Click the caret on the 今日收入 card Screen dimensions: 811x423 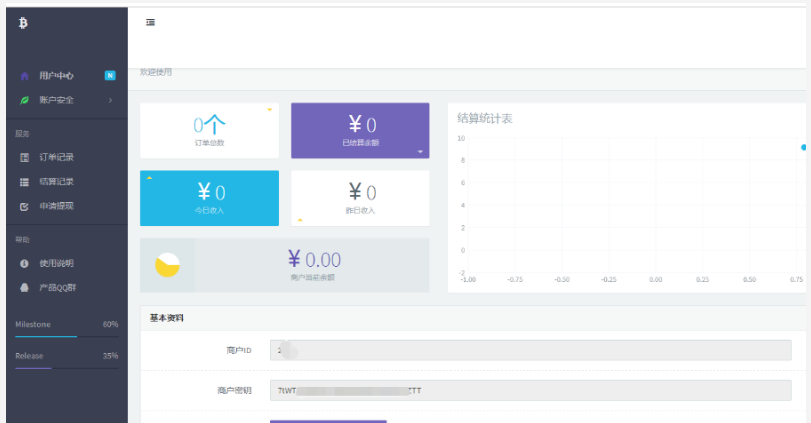149,177
